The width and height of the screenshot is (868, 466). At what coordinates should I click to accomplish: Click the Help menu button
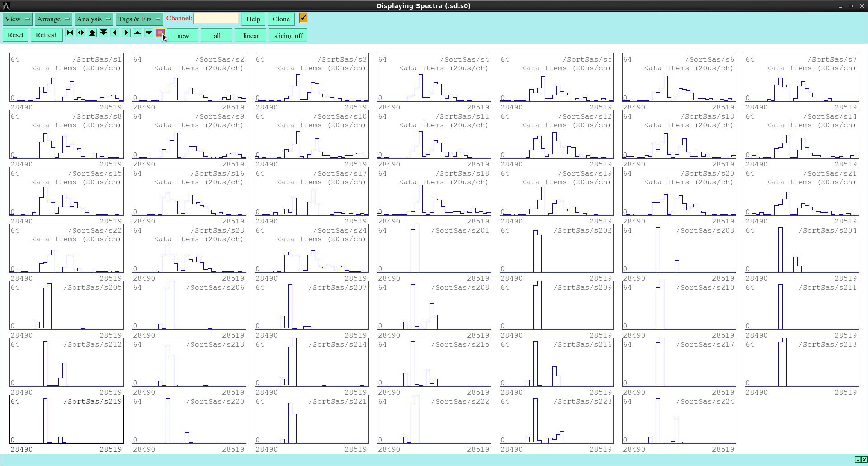click(x=253, y=19)
